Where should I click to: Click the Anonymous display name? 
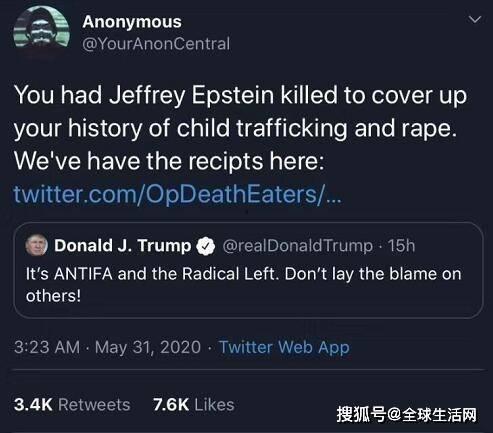pyautogui.click(x=132, y=22)
